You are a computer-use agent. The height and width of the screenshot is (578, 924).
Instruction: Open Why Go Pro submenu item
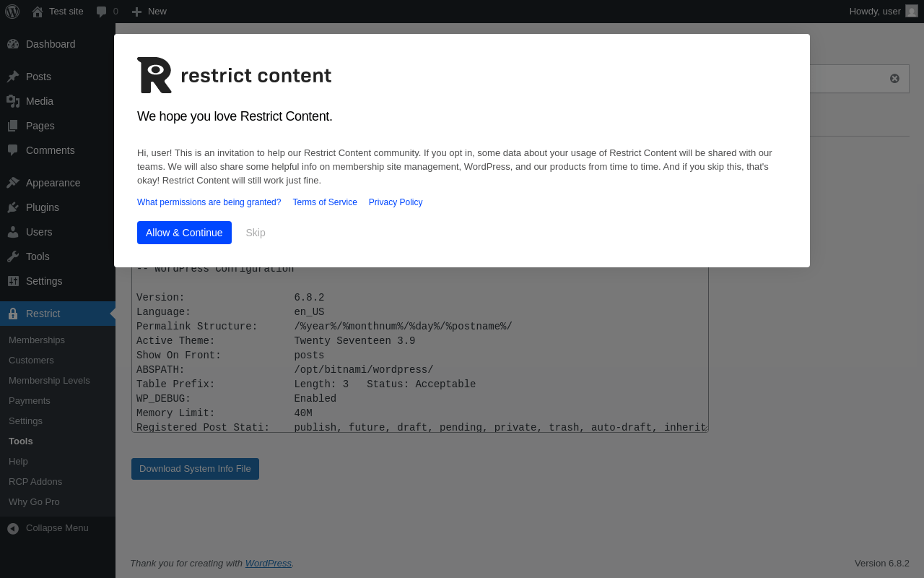(34, 501)
